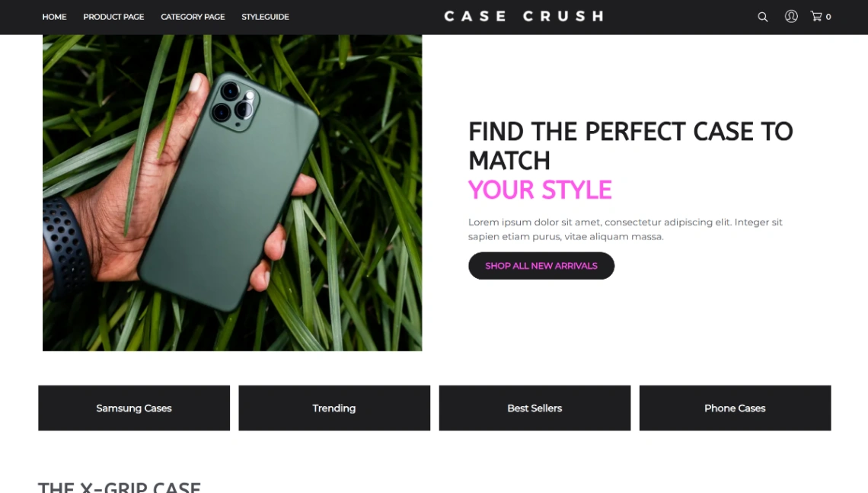
Task: Select the Phone Cases category tile
Action: (x=736, y=408)
